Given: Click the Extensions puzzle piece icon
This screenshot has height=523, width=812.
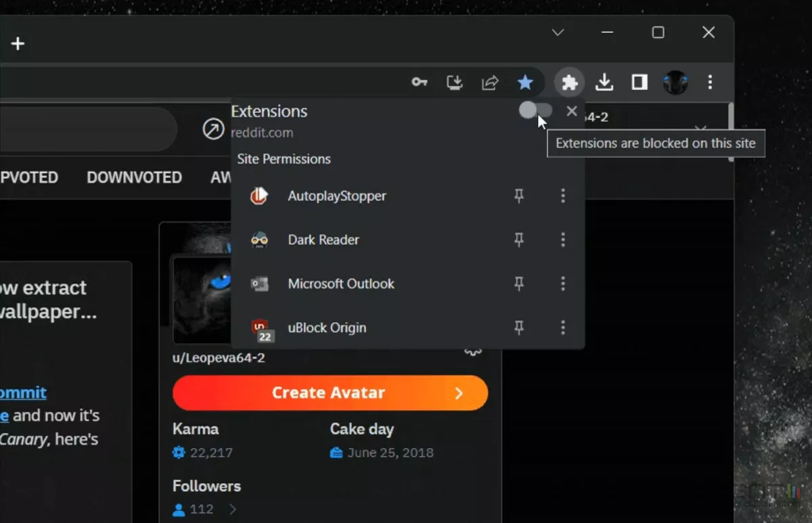Looking at the screenshot, I should pos(570,83).
